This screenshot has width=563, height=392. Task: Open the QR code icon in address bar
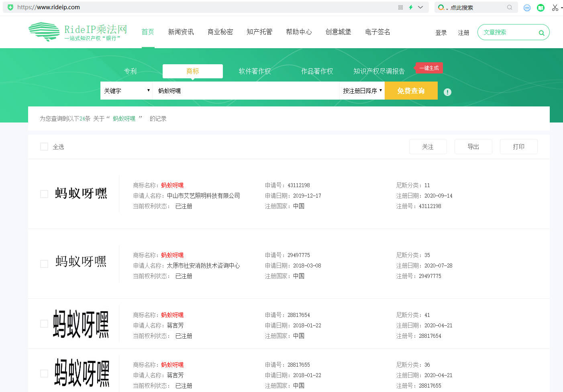point(400,7)
